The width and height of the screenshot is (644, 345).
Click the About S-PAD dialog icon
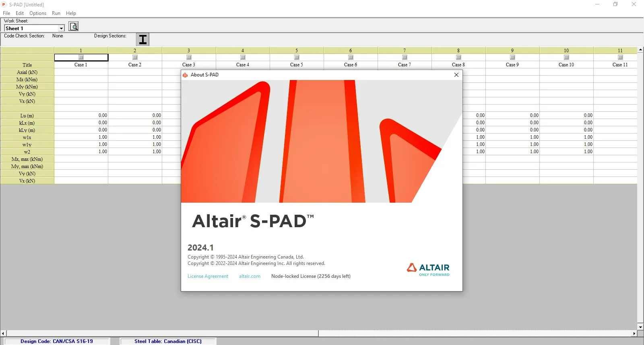(x=185, y=75)
